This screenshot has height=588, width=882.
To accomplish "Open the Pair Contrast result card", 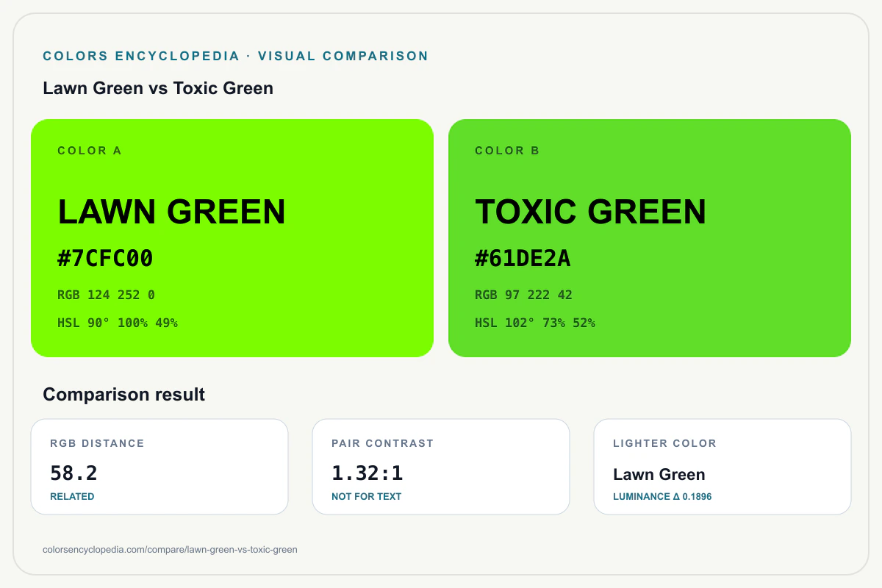I will click(441, 467).
